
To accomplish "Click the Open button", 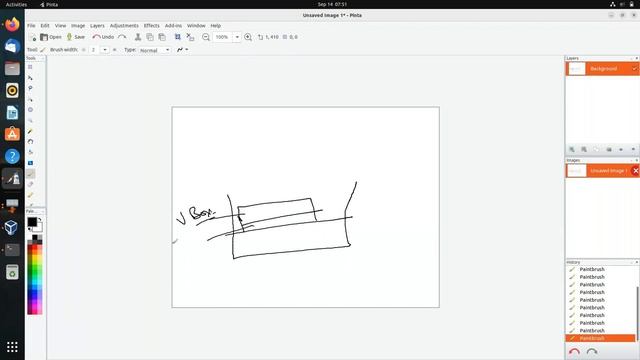I will click(x=51, y=37).
